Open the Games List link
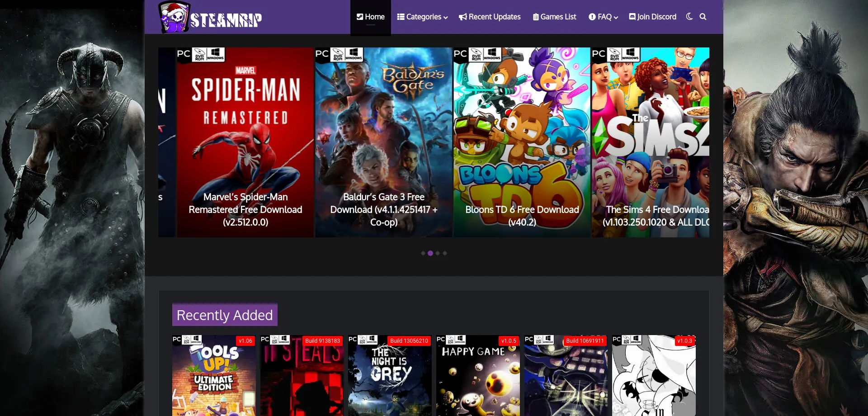This screenshot has height=416, width=868. click(x=555, y=17)
